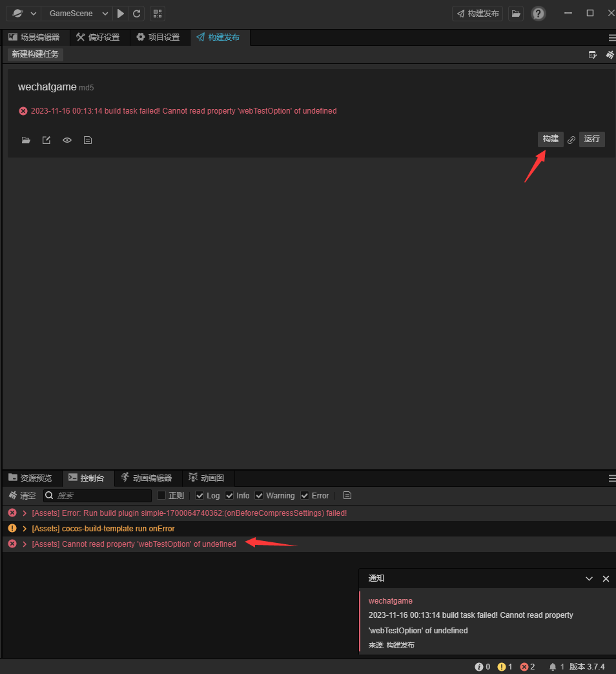Click the 构建 build button
The height and width of the screenshot is (674, 616).
[x=550, y=139]
